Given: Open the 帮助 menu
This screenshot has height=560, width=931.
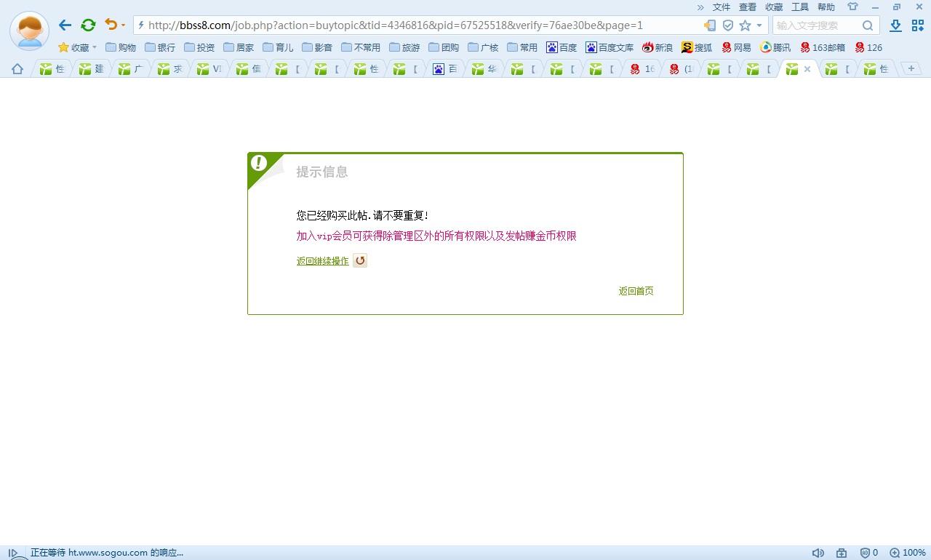Looking at the screenshot, I should coord(826,7).
